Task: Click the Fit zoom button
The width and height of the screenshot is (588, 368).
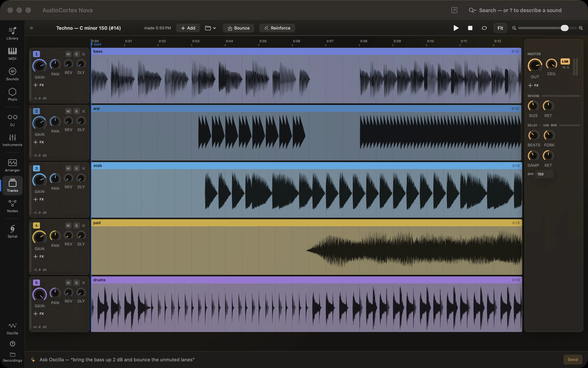Action: [x=500, y=28]
